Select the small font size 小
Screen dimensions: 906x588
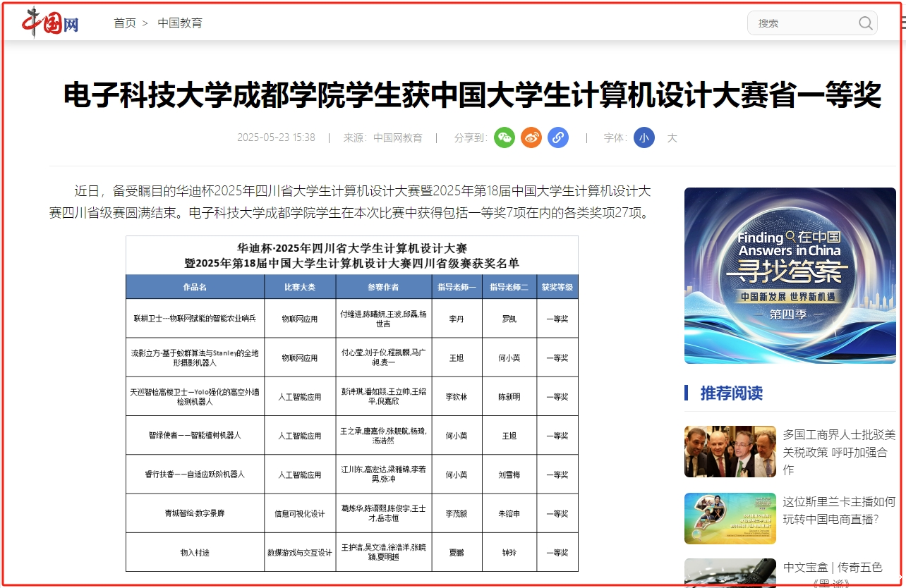tap(644, 137)
